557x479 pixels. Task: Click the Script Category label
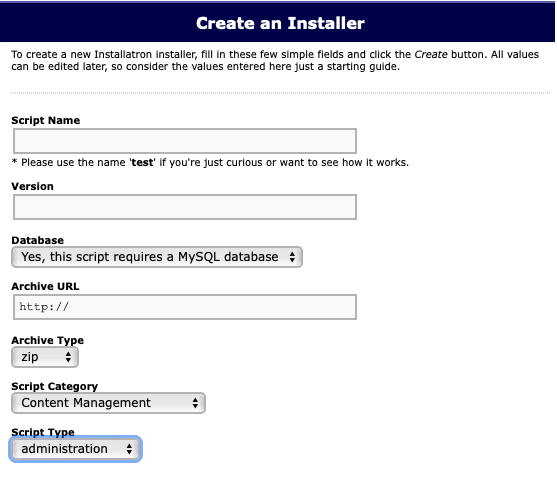point(54,386)
